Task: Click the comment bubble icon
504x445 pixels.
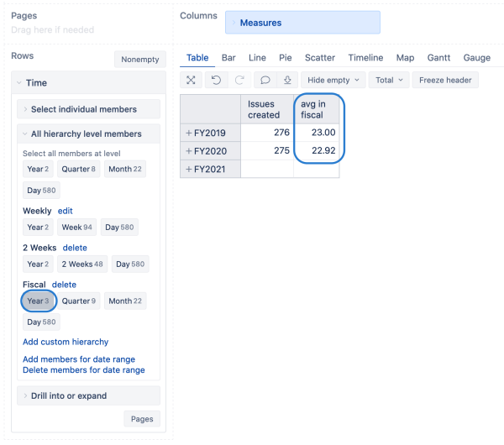Action: [265, 80]
